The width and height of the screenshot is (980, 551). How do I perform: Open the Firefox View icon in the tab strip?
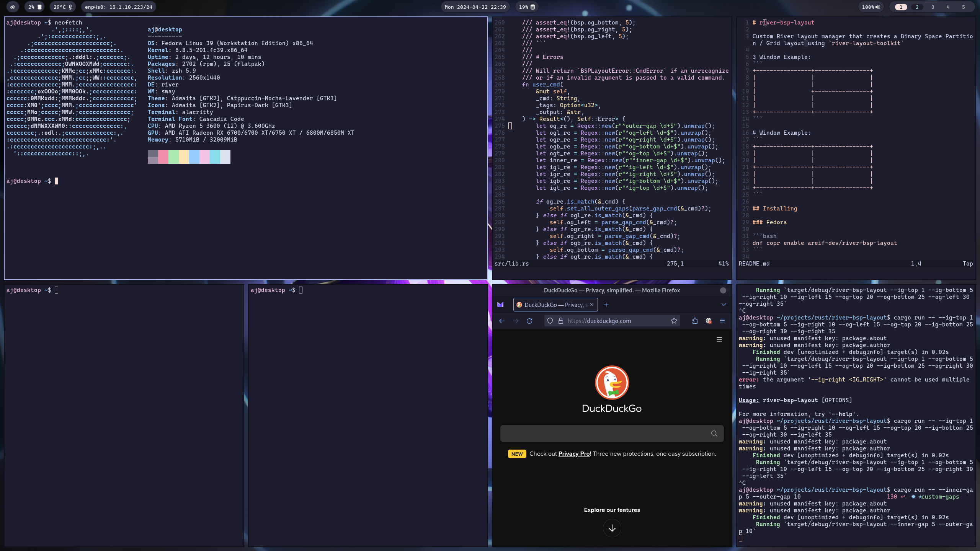500,305
